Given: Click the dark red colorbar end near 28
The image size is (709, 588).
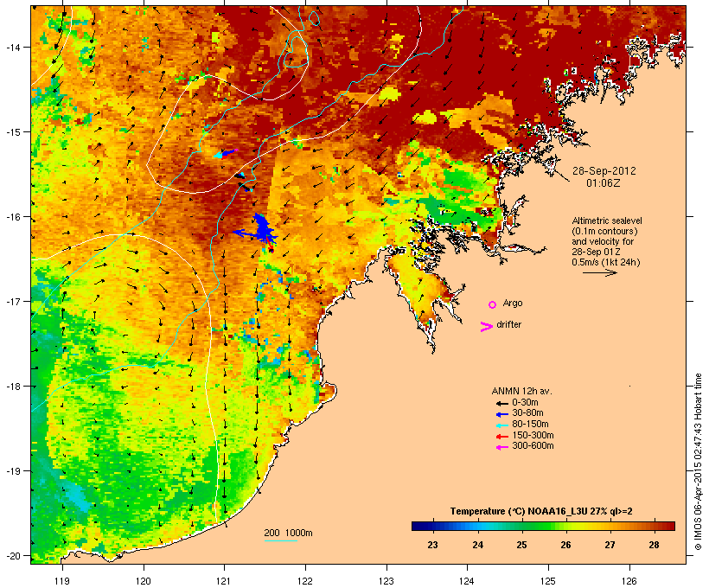Looking at the screenshot, I should (x=665, y=526).
